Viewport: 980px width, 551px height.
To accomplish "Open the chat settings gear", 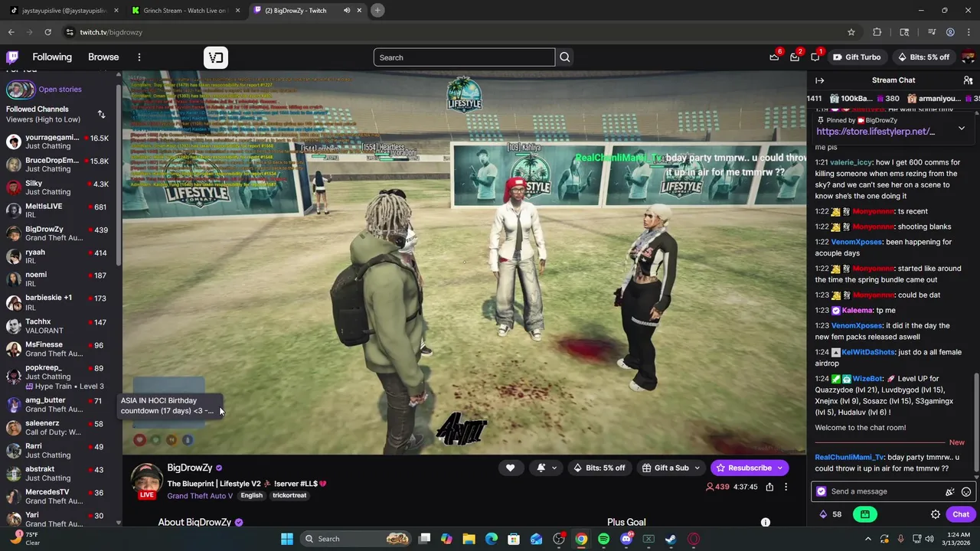I will point(936,514).
